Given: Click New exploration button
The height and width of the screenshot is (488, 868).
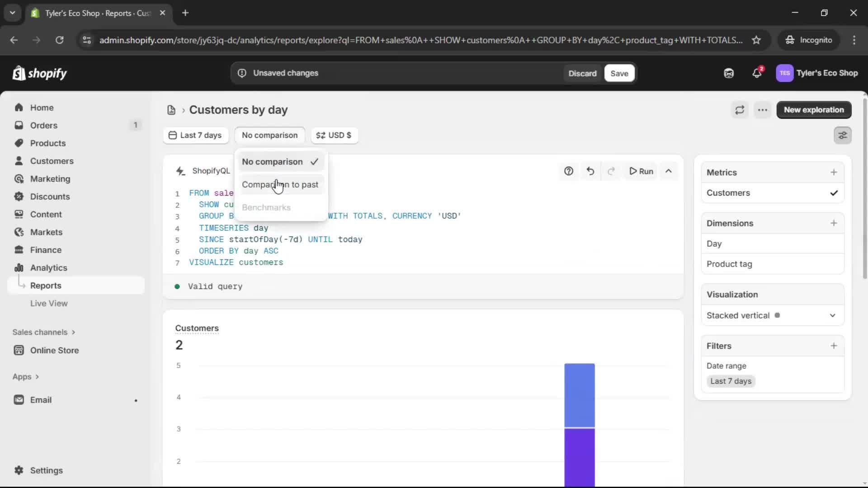Looking at the screenshot, I should [x=813, y=110].
